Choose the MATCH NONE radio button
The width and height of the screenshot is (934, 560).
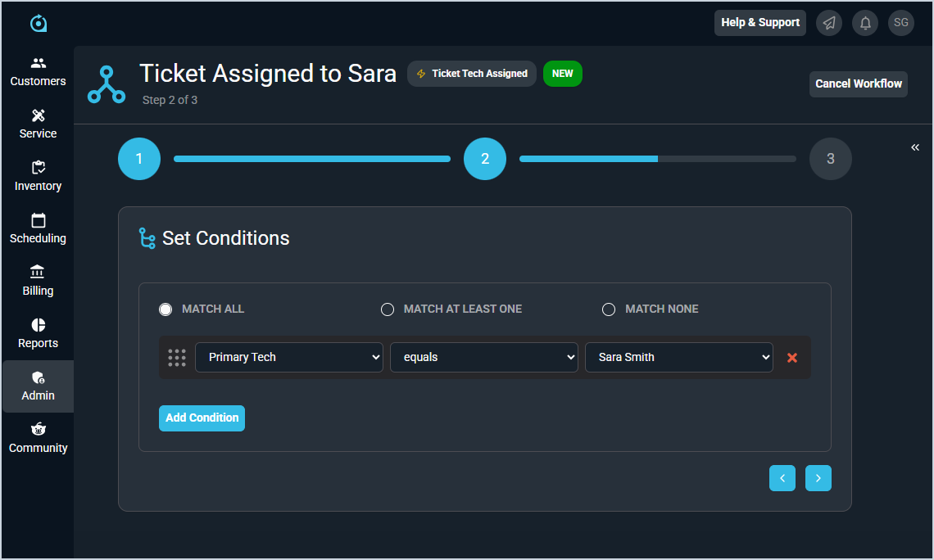(x=609, y=309)
